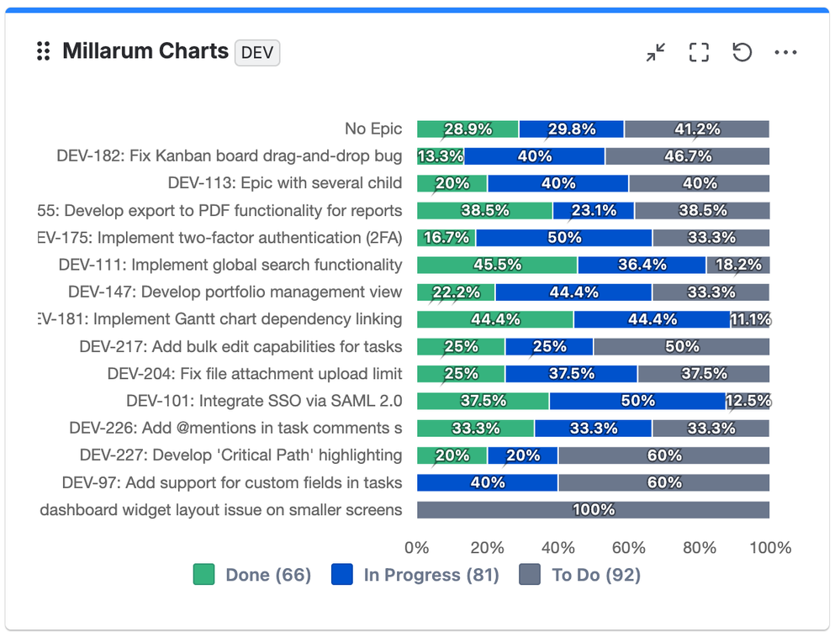Toggle the In Progress (81) legend entry
The width and height of the screenshot is (840, 642).
[x=415, y=575]
